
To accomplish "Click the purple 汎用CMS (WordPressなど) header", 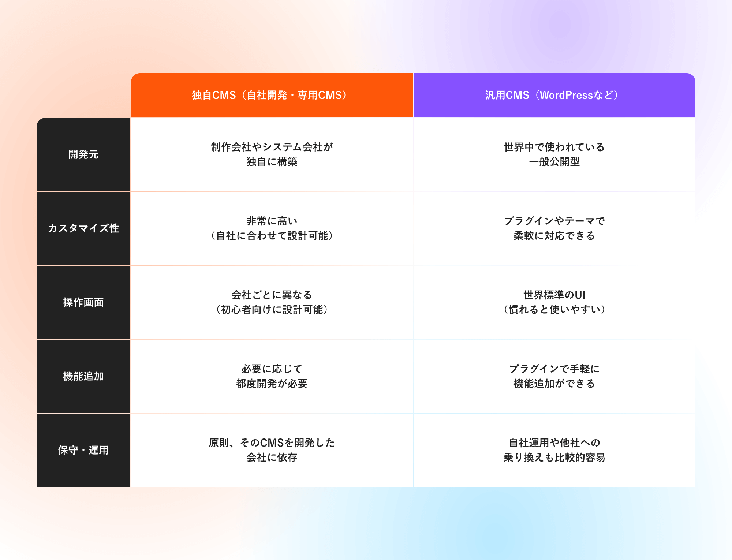I will (554, 95).
